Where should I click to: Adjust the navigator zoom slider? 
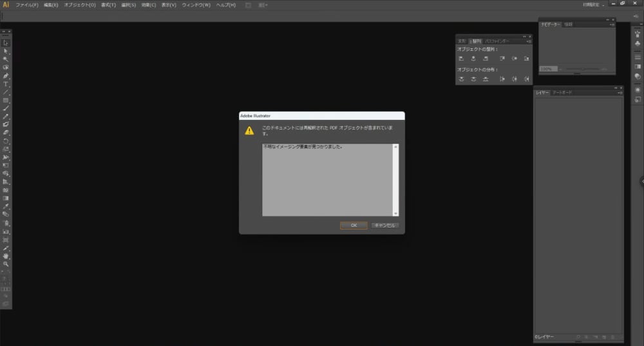(583, 68)
